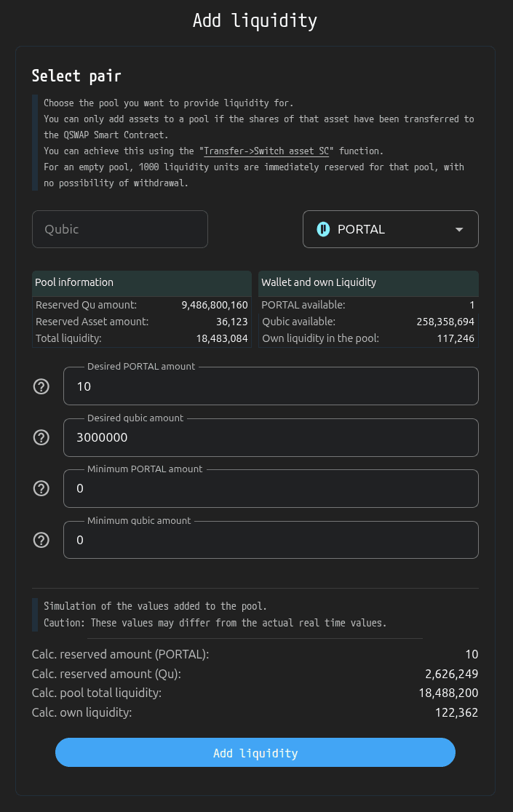The image size is (513, 812).
Task: Expand the asset dropdown arrow
Action: 459,229
